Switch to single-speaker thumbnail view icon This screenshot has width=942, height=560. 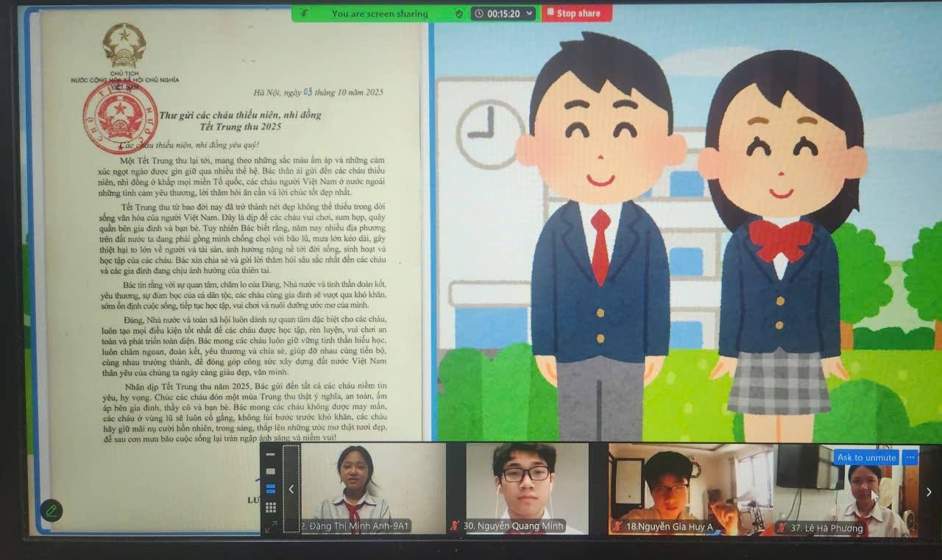pyautogui.click(x=271, y=471)
